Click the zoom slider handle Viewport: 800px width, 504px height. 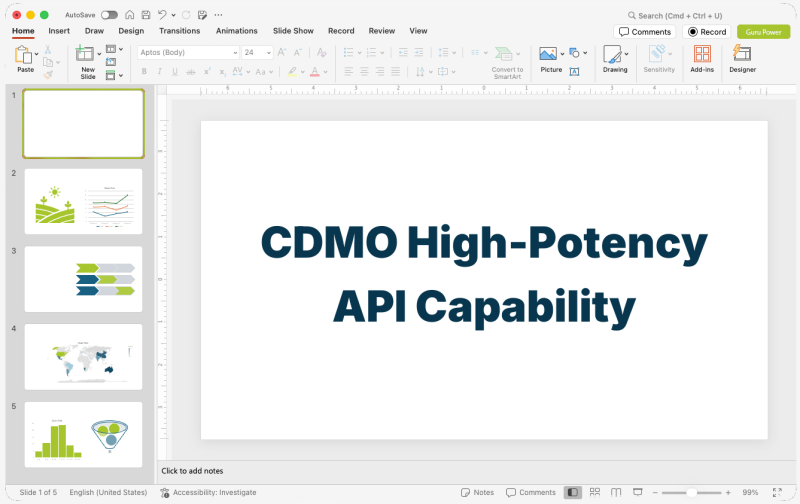coord(691,492)
